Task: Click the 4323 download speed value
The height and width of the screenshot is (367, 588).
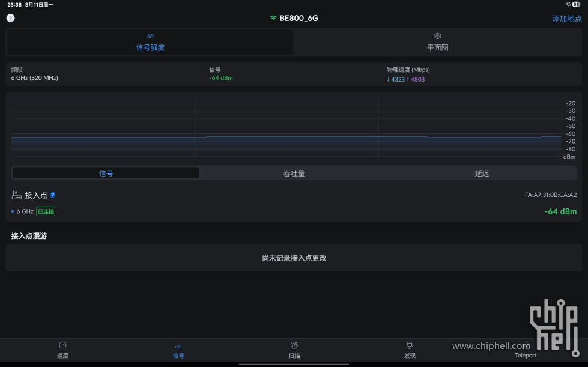Action: click(398, 79)
